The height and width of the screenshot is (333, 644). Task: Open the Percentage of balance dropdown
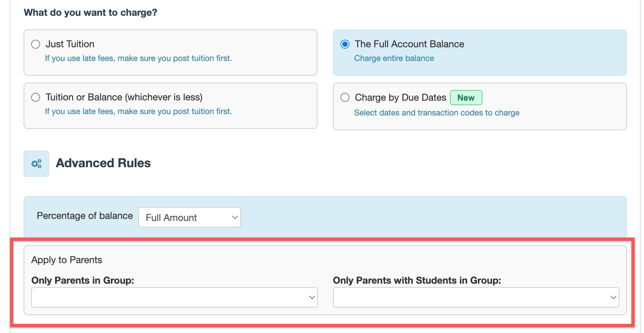[x=190, y=217]
